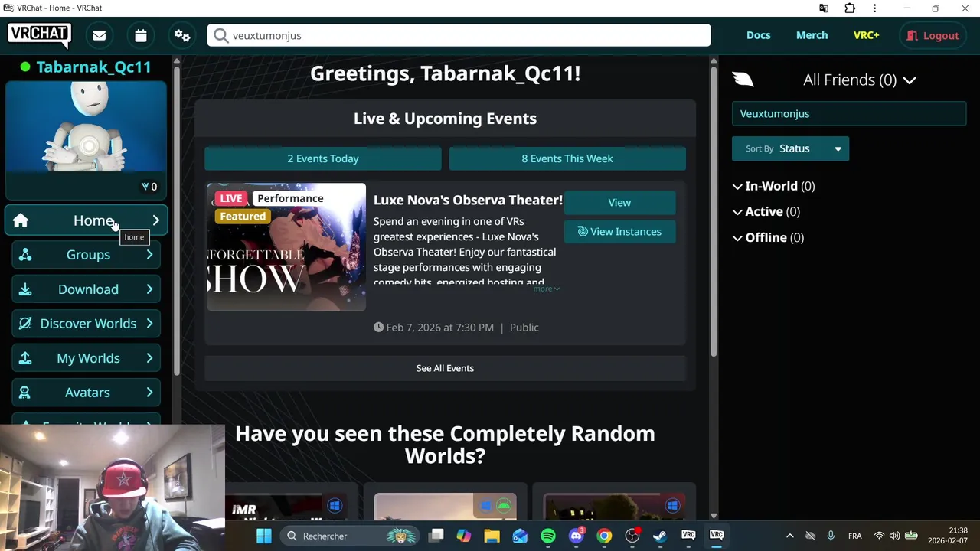This screenshot has height=551, width=980.
Task: Expand the Groups sidebar arrow
Action: 149,255
